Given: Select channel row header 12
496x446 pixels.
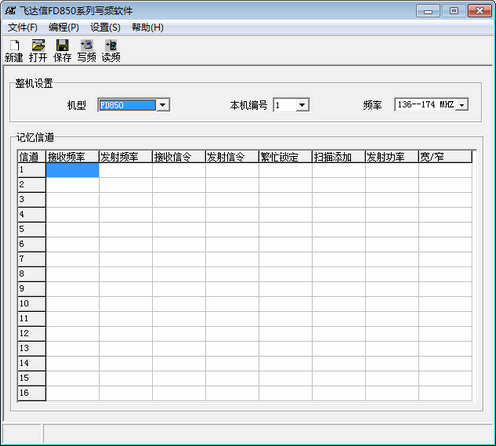Looking at the screenshot, I should [32, 334].
